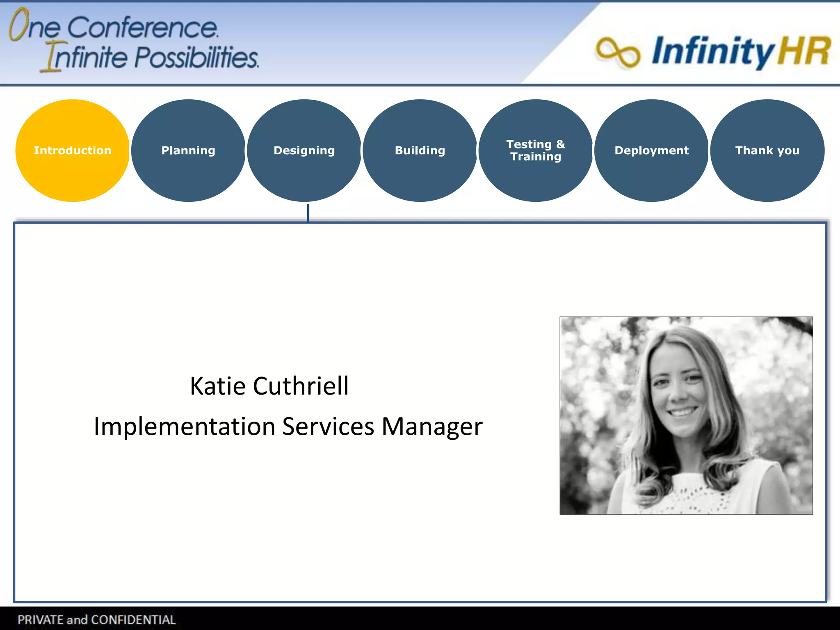840x630 pixels.
Task: Select the Planning stage circle
Action: click(188, 151)
